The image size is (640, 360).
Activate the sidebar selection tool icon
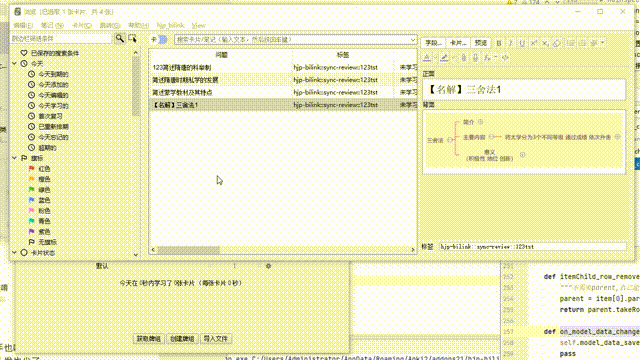[132, 38]
